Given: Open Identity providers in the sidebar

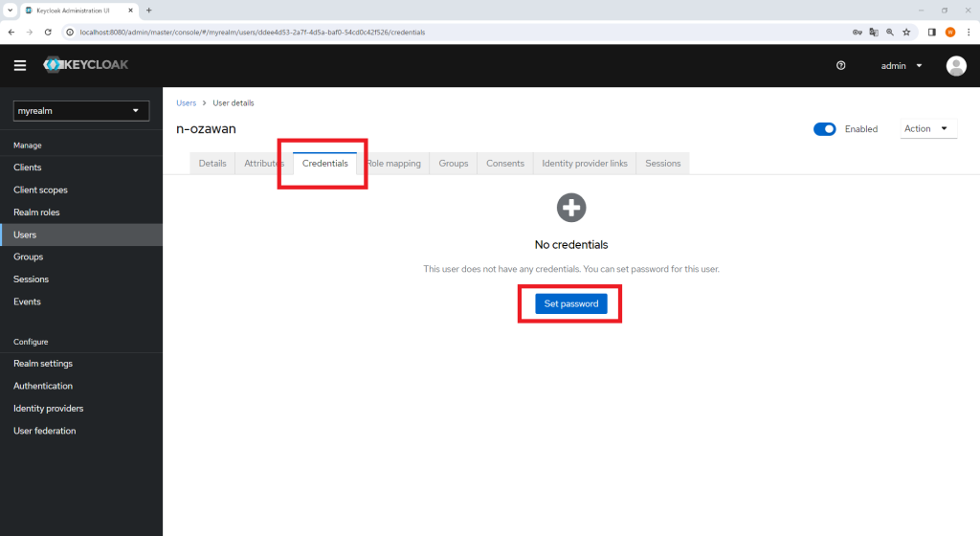Looking at the screenshot, I should (81, 409).
